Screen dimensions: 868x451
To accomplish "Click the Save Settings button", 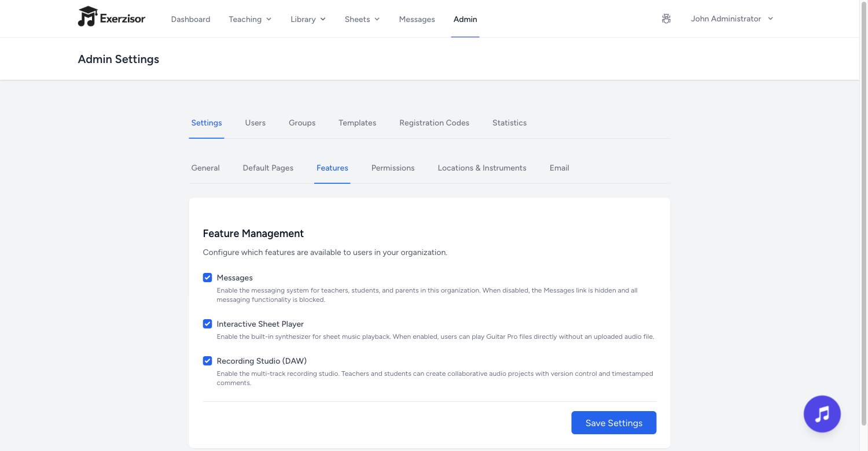I will 613,423.
